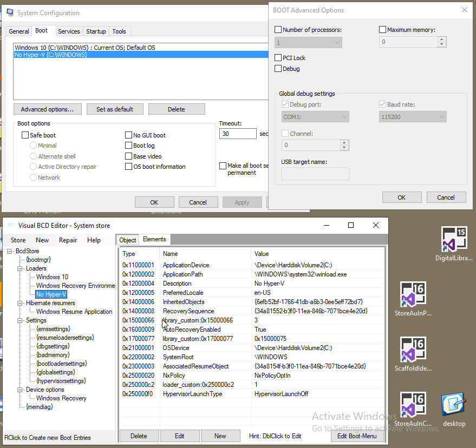Click the Edit button in BCD Editor

tap(180, 436)
